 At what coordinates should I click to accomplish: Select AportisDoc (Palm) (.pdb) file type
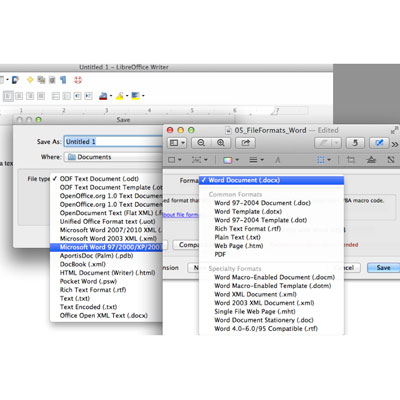97,256
